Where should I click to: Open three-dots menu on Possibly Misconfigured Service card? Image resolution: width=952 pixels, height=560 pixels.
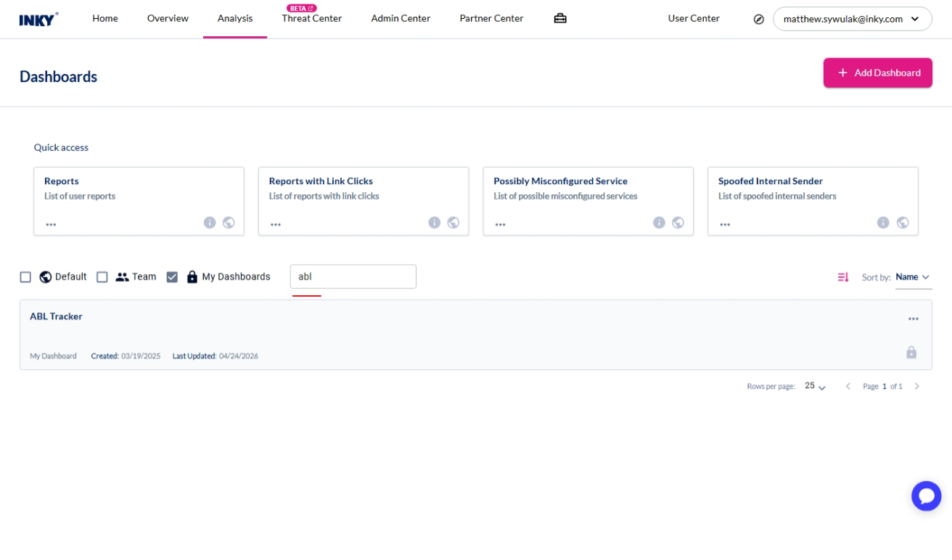(501, 224)
